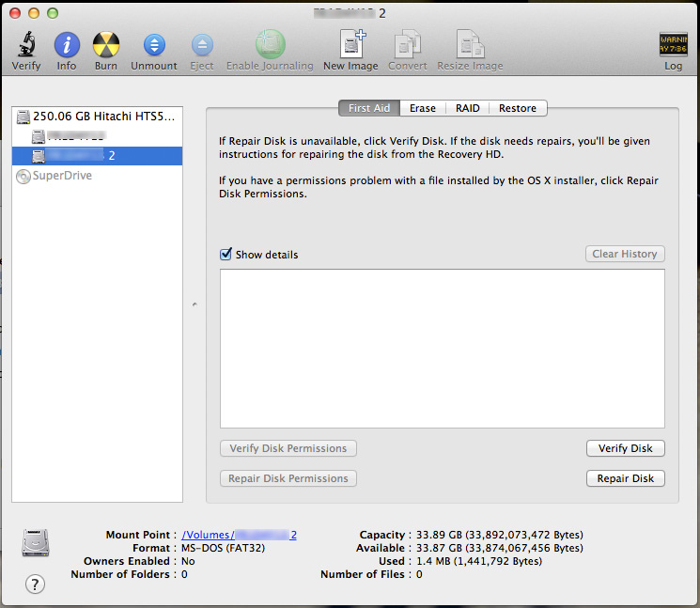Click the Repair Disk button
Image resolution: width=700 pixels, height=608 pixels.
(626, 478)
